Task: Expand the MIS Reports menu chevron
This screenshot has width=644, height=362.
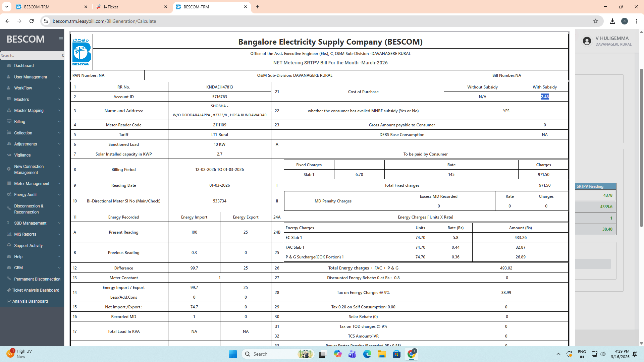Action: tap(59, 234)
